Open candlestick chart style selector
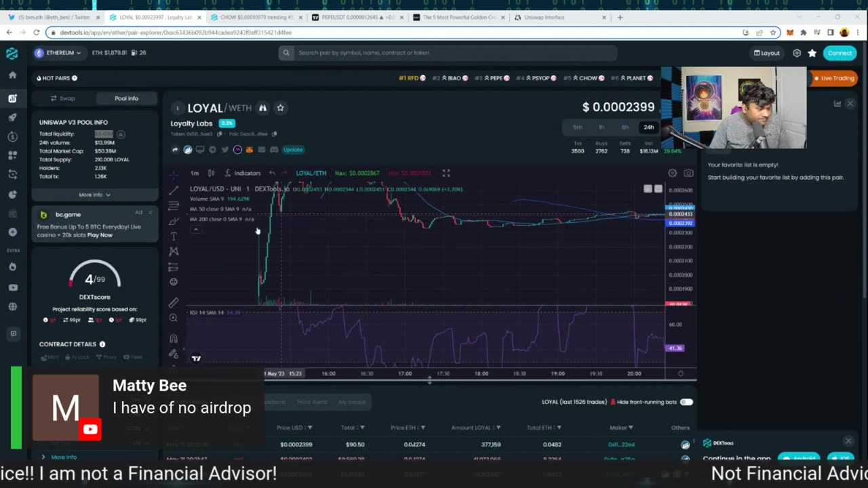Screen dimensions: 868x488 pyautogui.click(x=211, y=173)
